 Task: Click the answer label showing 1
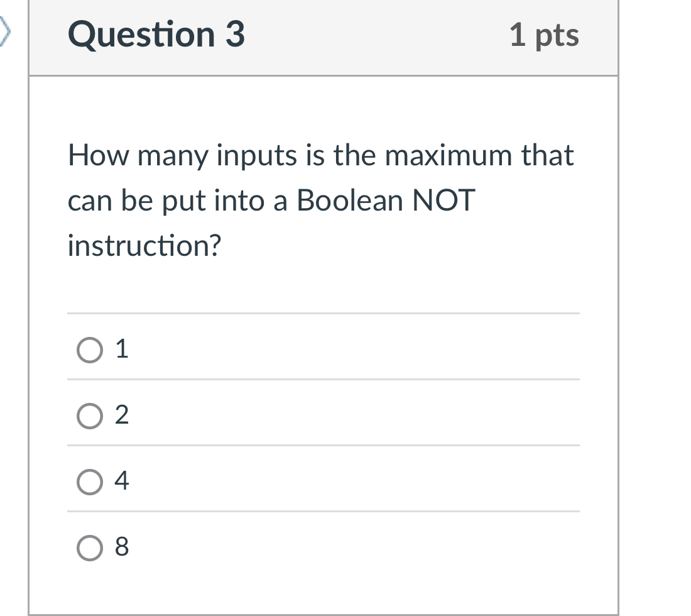pos(123,350)
